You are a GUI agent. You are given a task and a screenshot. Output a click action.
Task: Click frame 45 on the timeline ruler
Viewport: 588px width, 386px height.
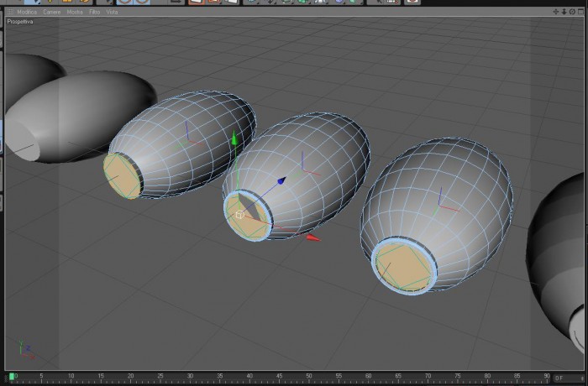click(x=279, y=376)
